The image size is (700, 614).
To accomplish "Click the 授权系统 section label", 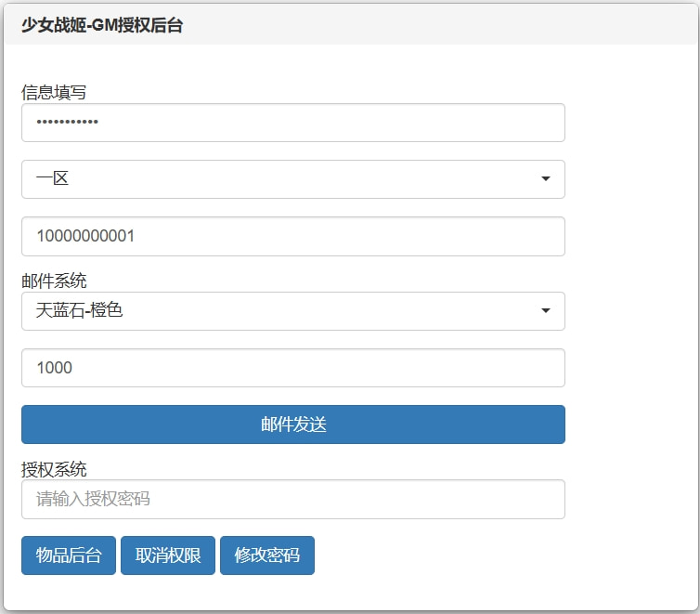I will [54, 469].
